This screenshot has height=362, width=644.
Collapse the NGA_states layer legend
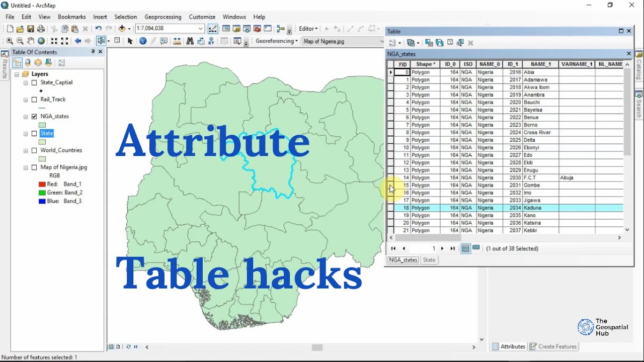pyautogui.click(x=26, y=117)
